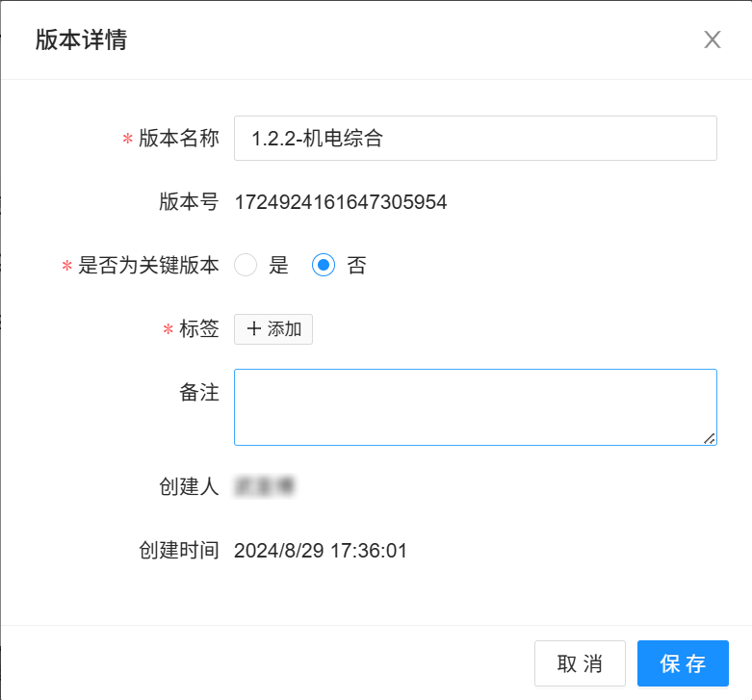Click the 是否为关键版本 field label
This screenshot has height=700, width=752.
coord(148,265)
